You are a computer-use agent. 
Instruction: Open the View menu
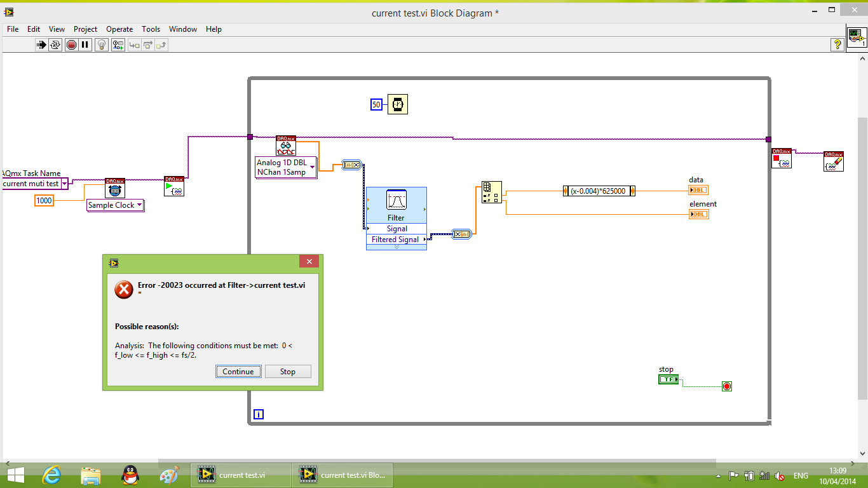point(57,29)
